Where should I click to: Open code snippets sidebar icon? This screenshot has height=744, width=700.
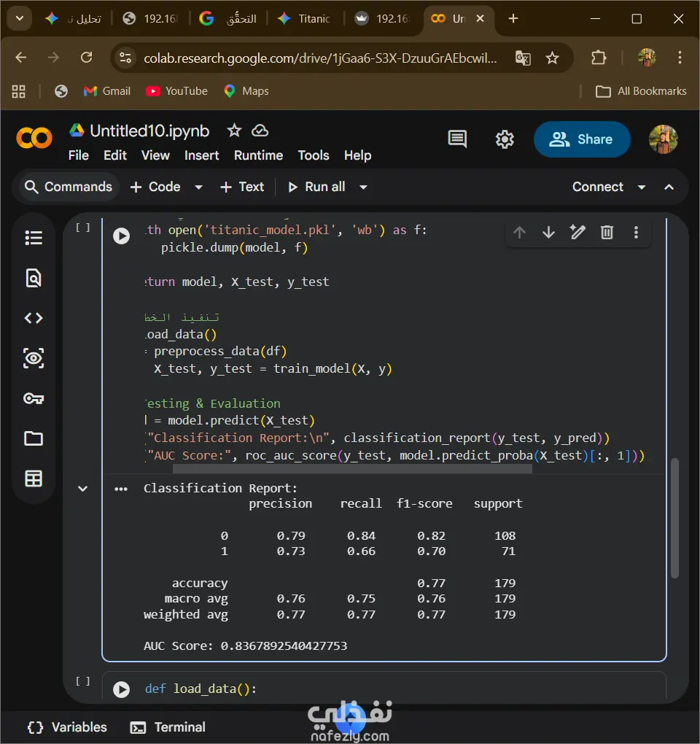coord(34,318)
